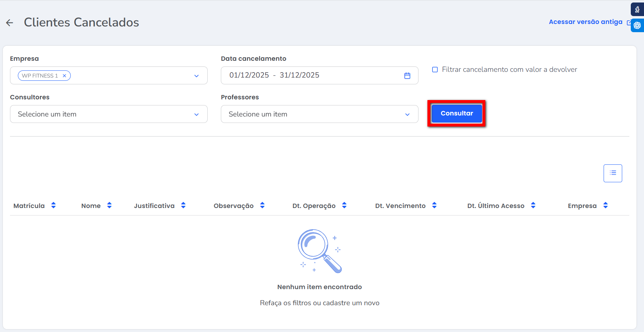644x332 pixels.
Task: Open the calendar picker for Data cancelamento
Action: click(407, 76)
